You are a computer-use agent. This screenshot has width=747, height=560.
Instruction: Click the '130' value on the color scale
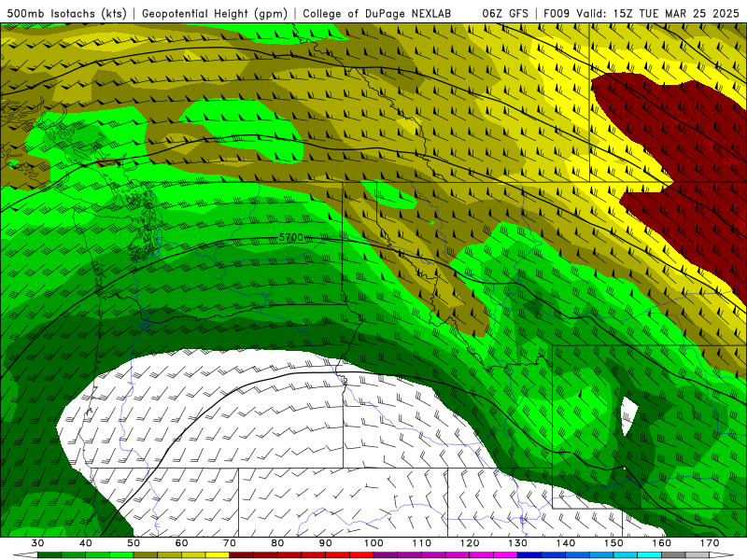517,543
